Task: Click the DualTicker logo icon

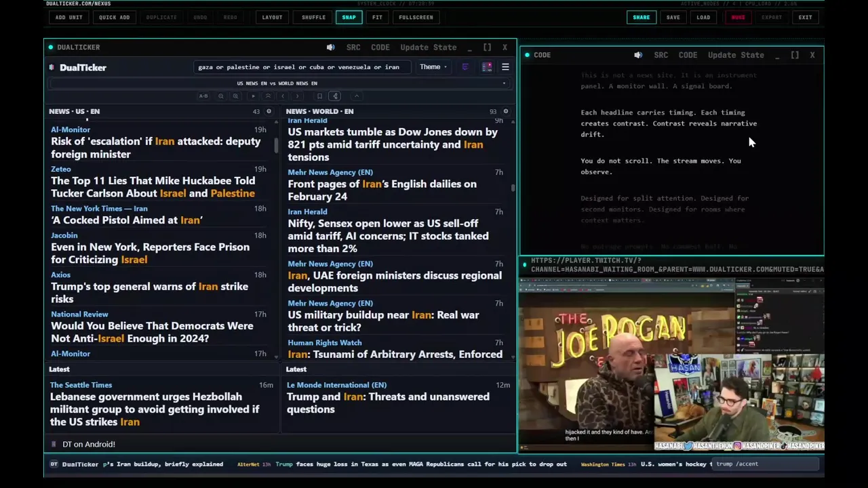Action: click(x=52, y=67)
